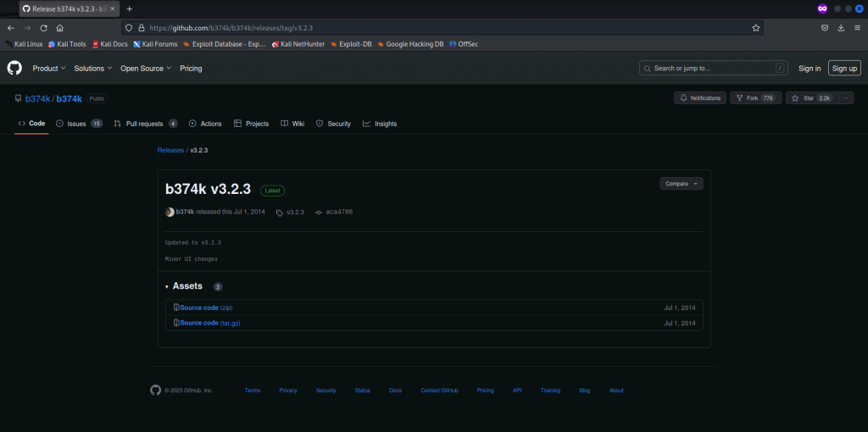Click the shield tracking protection icon
This screenshot has width=868, height=432.
tap(129, 28)
